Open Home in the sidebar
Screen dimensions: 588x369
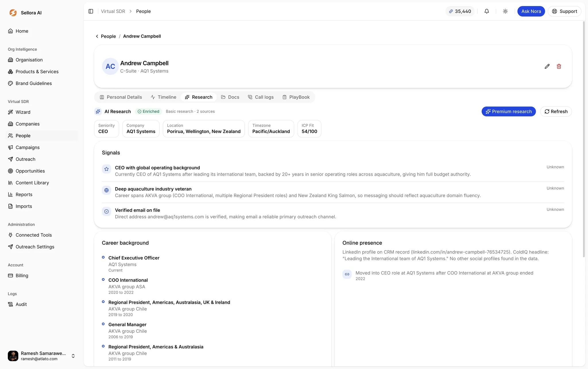42,31
